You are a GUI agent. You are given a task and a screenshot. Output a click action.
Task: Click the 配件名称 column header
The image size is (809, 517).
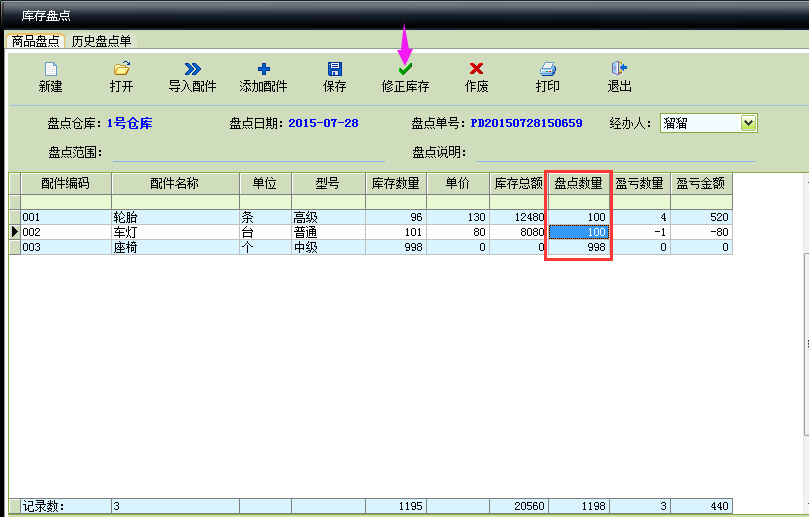click(x=175, y=183)
